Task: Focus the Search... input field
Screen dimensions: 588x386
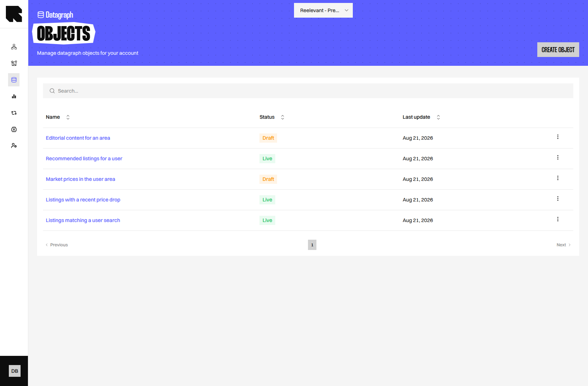Action: tap(308, 91)
